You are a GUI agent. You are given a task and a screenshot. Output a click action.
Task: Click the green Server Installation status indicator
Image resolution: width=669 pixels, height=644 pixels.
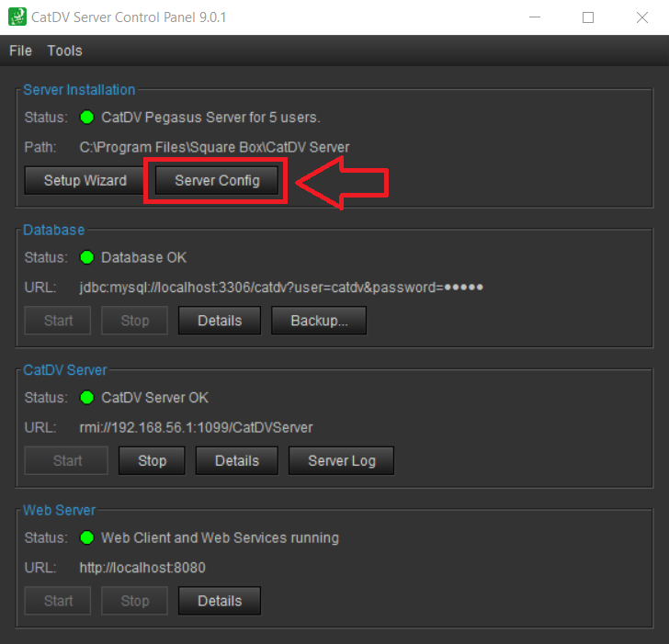tap(87, 117)
